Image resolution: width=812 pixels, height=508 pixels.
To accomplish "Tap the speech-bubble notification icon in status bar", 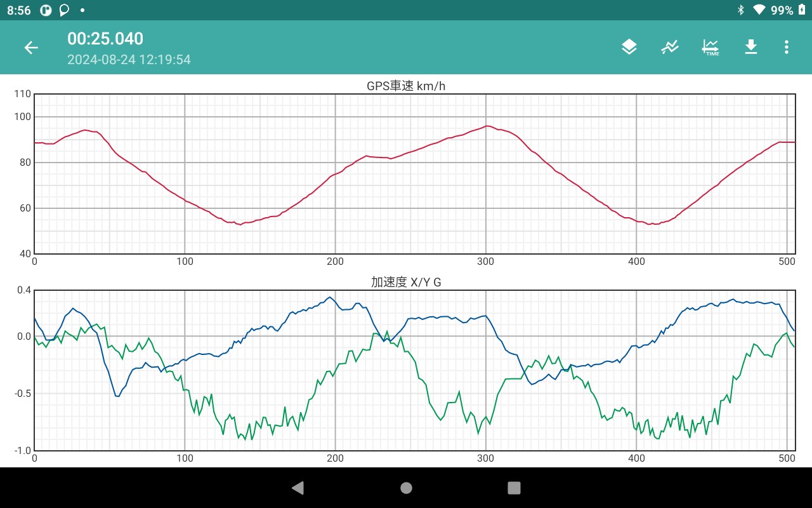I will [x=64, y=10].
